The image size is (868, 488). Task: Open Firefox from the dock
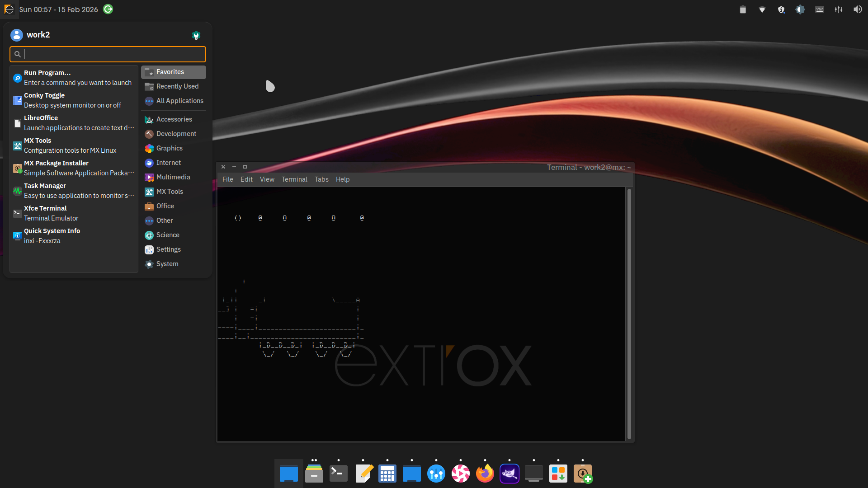coord(485,474)
